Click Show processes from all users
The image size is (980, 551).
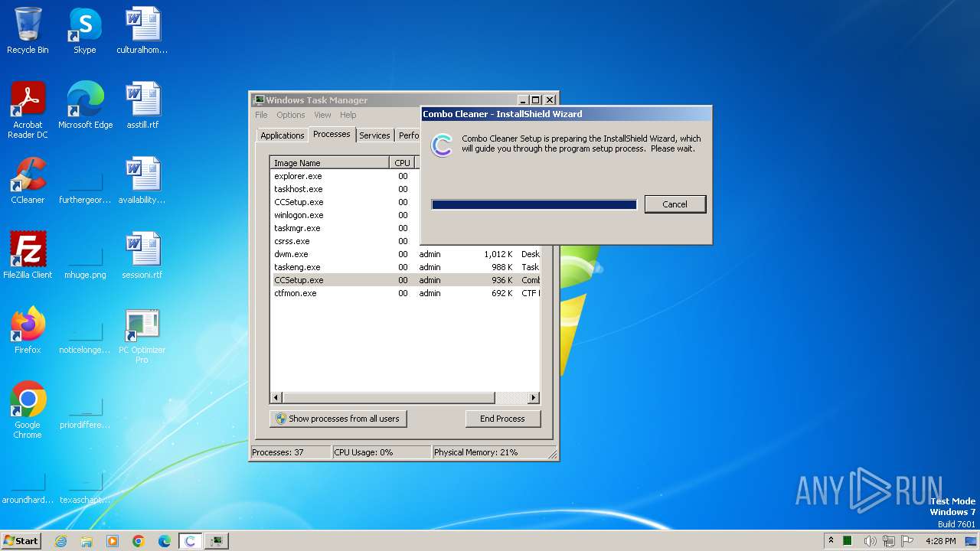pyautogui.click(x=338, y=419)
